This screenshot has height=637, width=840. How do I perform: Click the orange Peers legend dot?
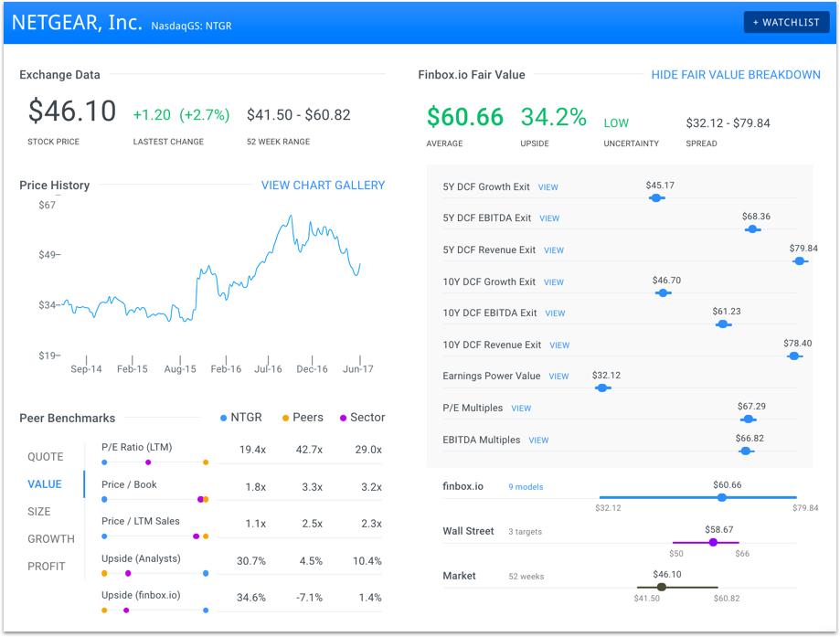point(285,418)
